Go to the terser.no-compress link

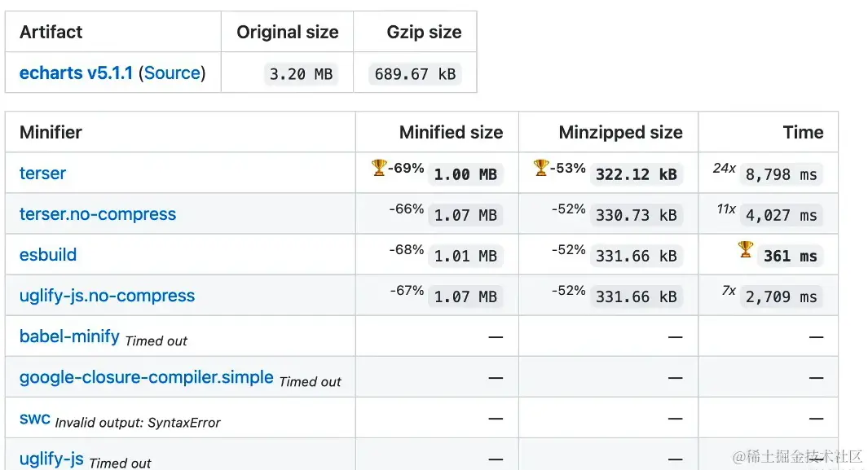[98, 214]
